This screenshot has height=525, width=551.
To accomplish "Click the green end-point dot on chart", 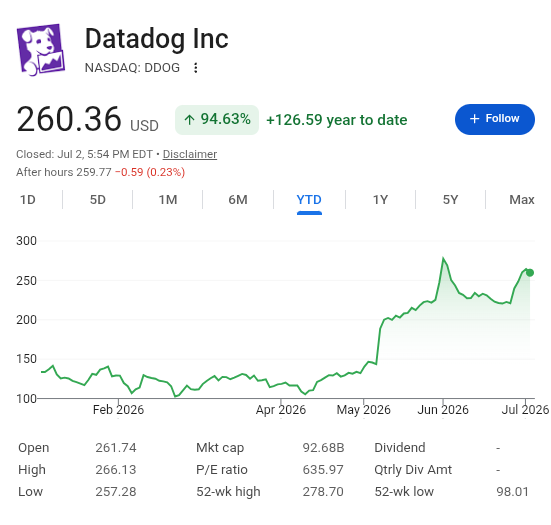I will (530, 272).
